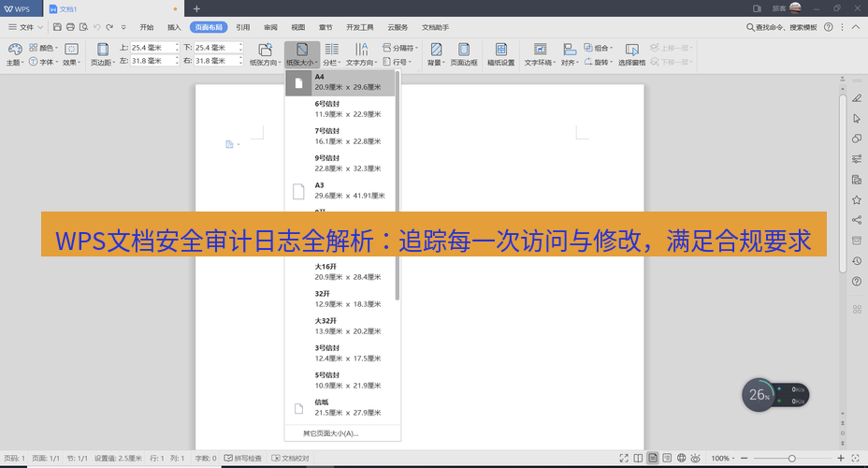Expand the 分隔符 breaks dropdown

pos(416,48)
